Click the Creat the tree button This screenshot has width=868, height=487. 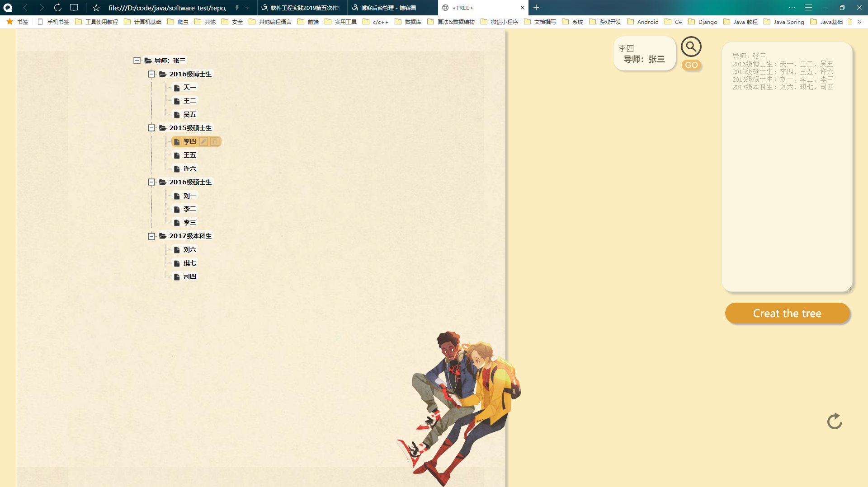787,313
